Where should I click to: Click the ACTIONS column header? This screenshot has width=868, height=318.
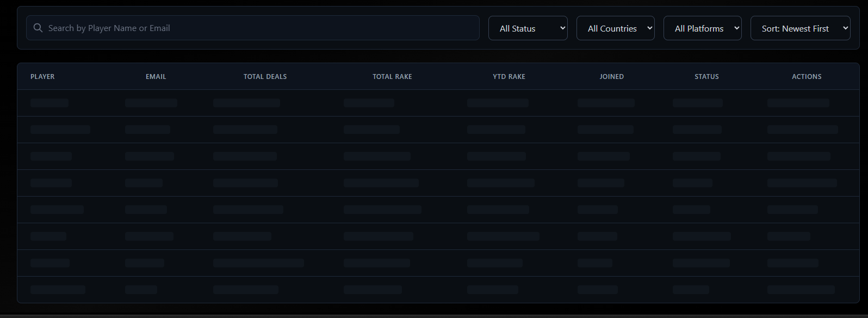point(807,77)
